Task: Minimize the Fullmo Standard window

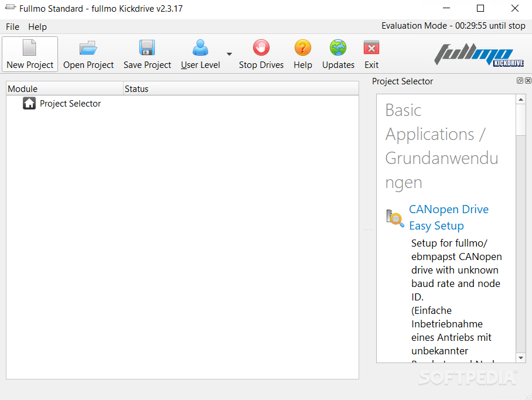Action: pyautogui.click(x=446, y=8)
